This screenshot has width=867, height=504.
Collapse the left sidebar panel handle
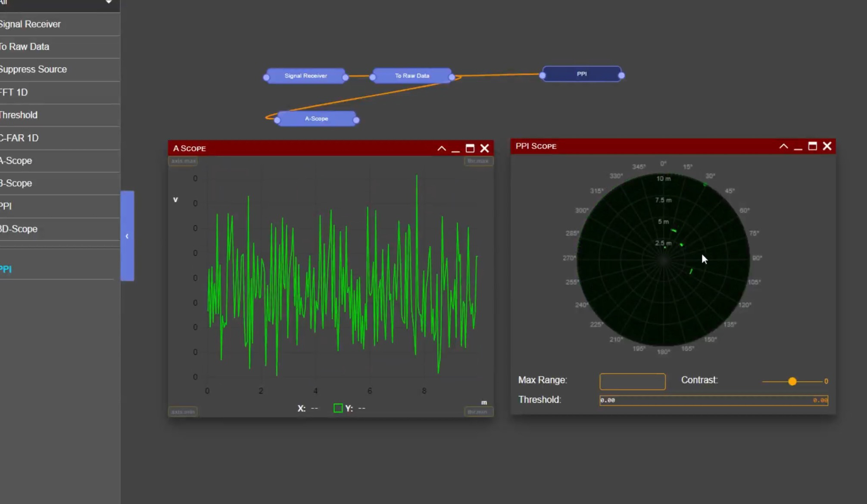[x=127, y=236]
